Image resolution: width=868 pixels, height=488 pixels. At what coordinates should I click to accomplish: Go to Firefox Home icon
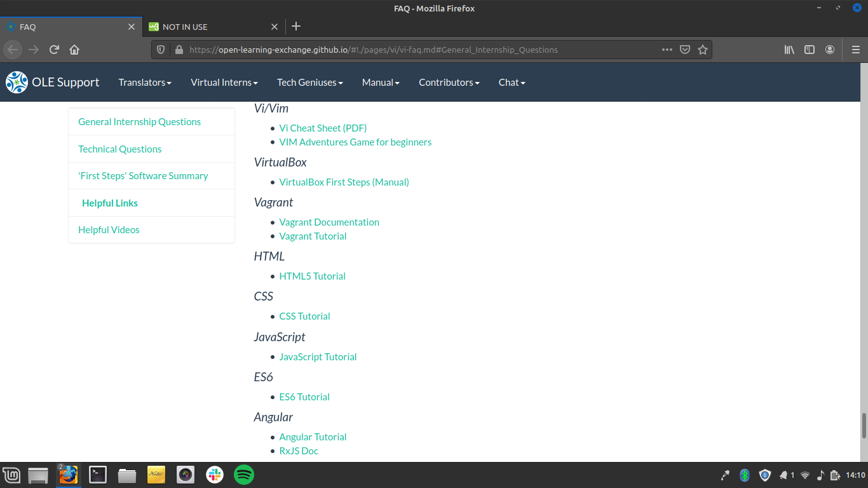pos(74,50)
